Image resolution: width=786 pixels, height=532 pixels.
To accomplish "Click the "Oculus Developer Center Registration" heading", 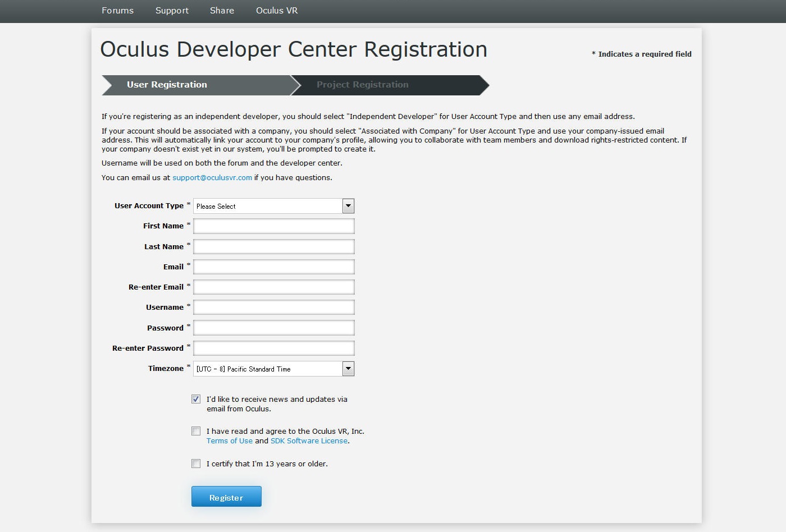I will click(294, 49).
